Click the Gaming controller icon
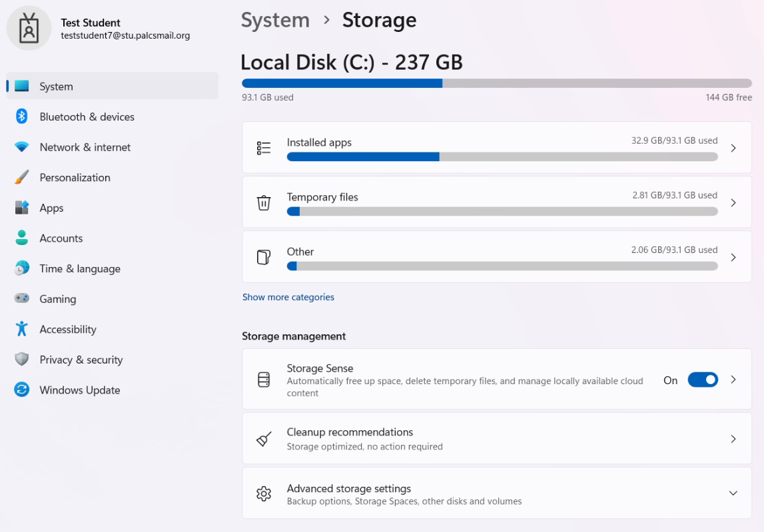The width and height of the screenshot is (764, 532). (21, 298)
